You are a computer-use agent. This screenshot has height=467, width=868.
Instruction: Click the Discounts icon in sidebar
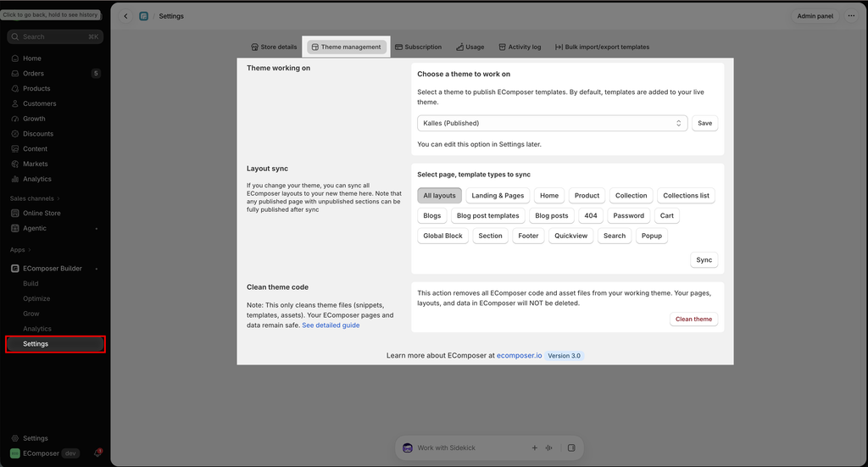tap(15, 133)
